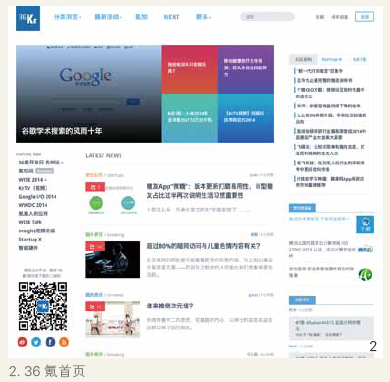
Task: Click the teal circle icon in the 微糖 thumbnail
Action: 128,203
